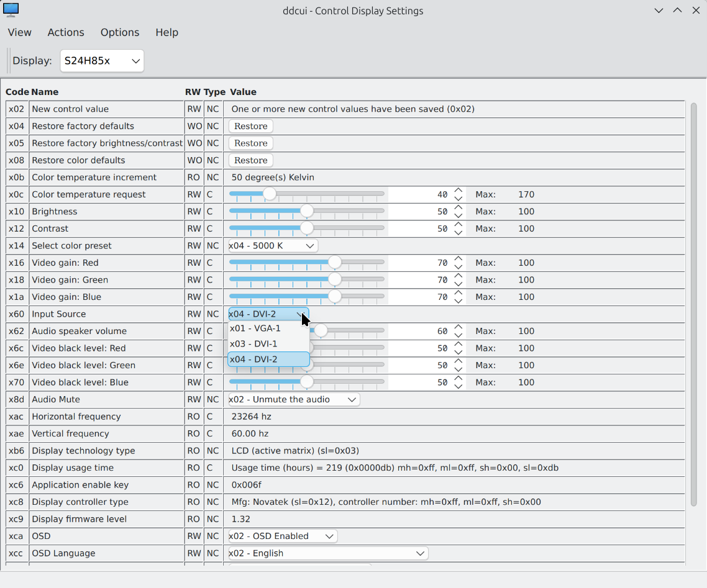Click the '23264 hz' horizontal frequency value
707x588 pixels.
coord(251,417)
